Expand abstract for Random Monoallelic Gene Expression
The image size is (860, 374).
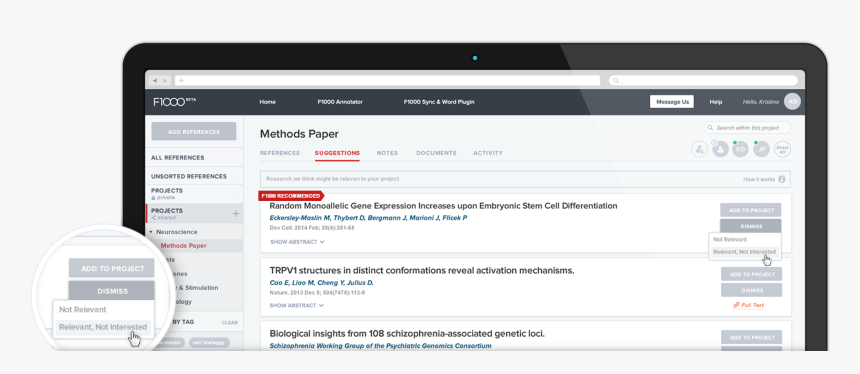click(x=297, y=242)
